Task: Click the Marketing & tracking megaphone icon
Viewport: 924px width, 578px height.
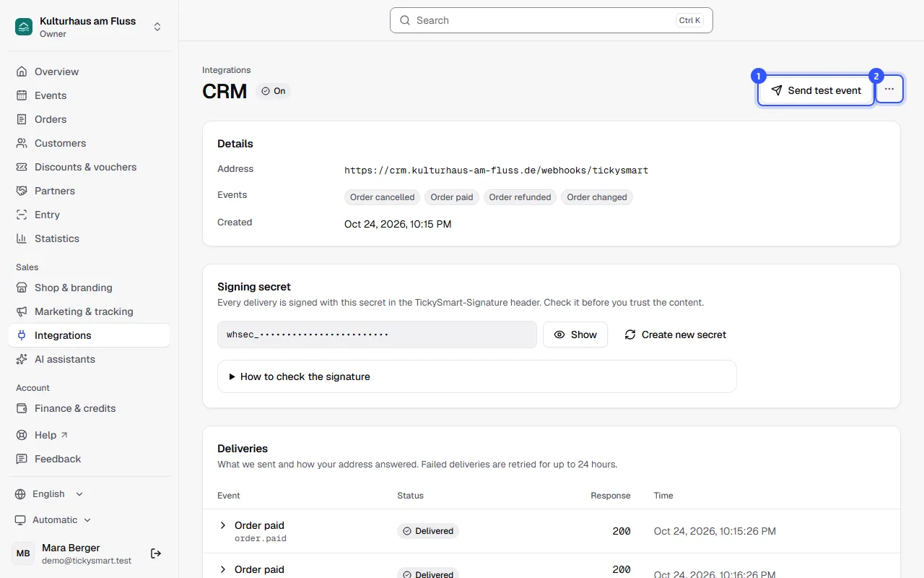Action: 22,311
